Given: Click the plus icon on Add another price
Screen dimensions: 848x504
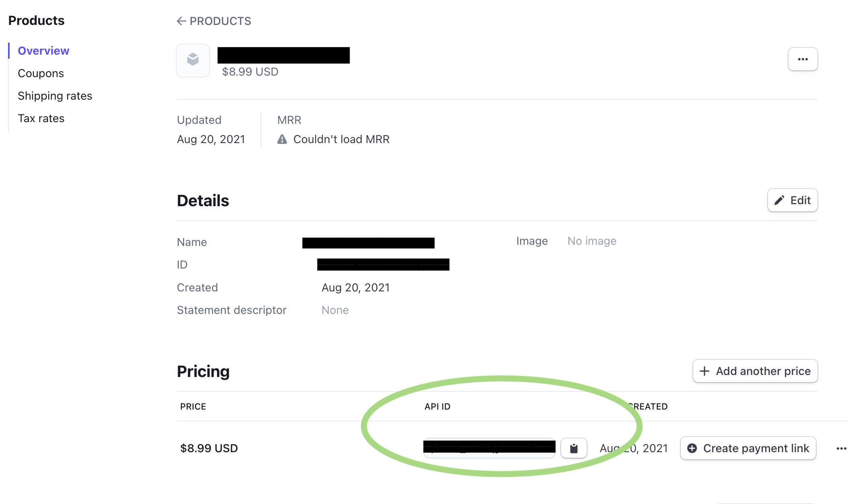Looking at the screenshot, I should (704, 371).
